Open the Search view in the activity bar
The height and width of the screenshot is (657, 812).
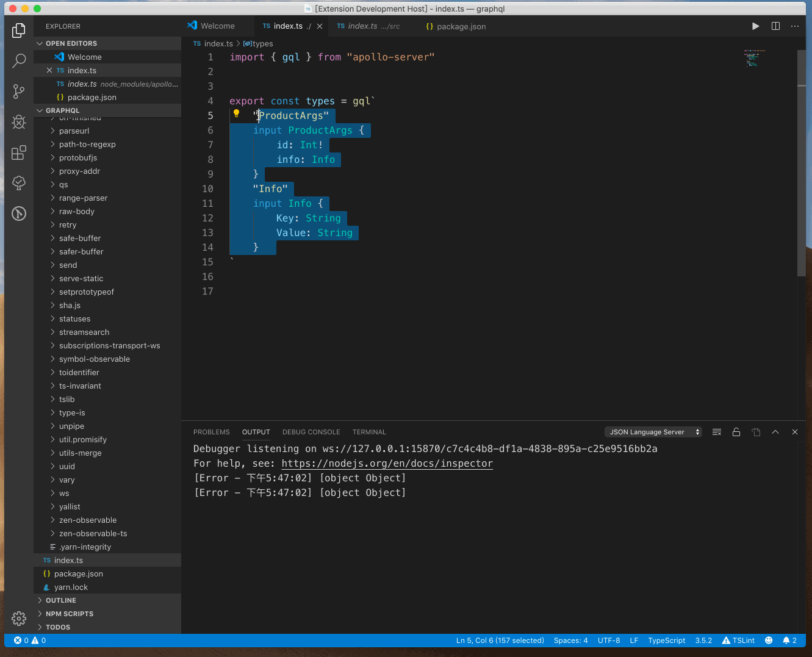(x=19, y=60)
